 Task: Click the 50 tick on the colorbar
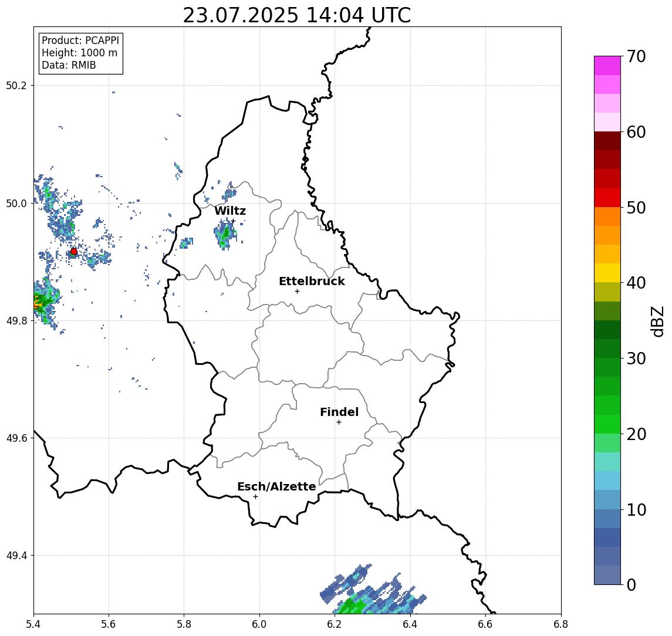tap(636, 208)
